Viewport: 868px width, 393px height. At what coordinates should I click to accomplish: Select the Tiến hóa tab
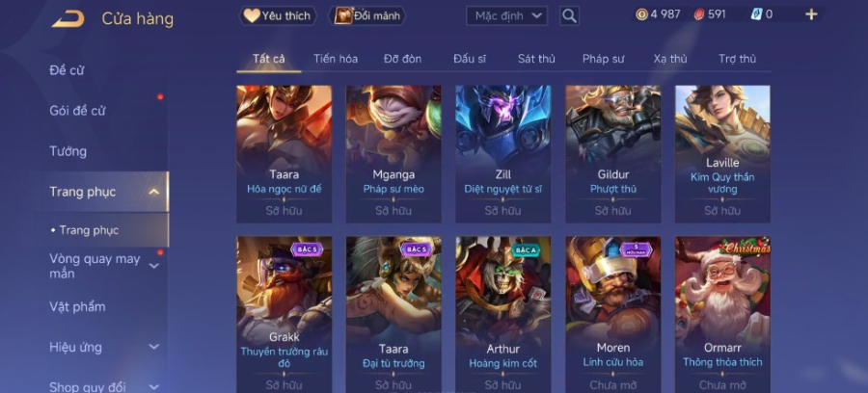tap(336, 59)
